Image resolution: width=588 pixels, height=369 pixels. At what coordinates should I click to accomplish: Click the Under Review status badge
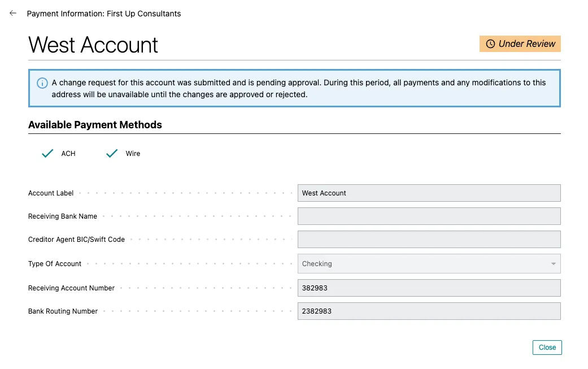click(x=520, y=44)
